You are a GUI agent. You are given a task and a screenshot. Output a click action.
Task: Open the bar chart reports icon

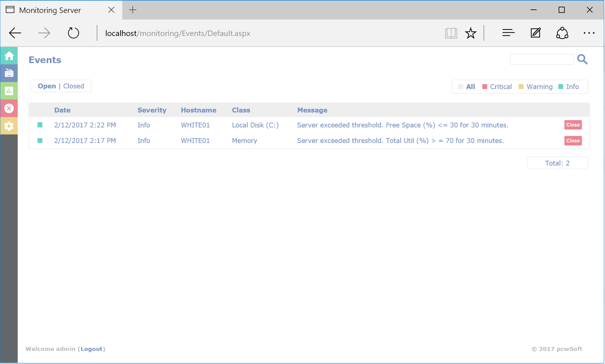(x=9, y=91)
